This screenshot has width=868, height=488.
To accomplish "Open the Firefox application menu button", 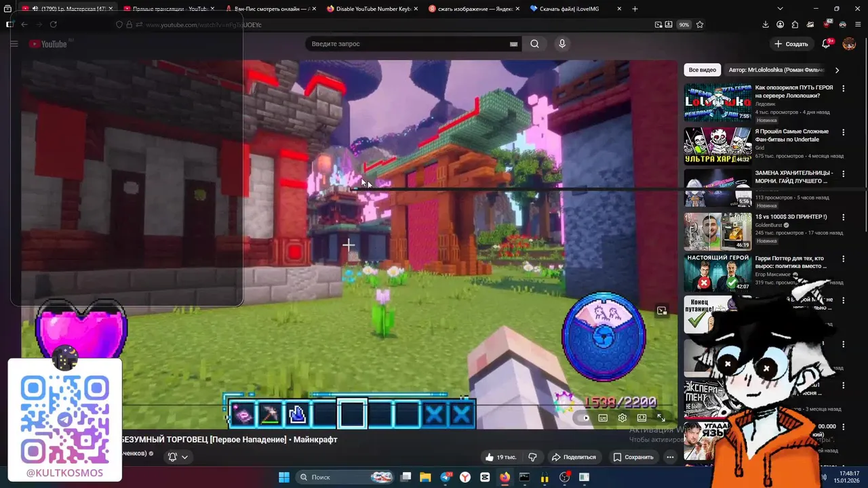I will coord(859,24).
